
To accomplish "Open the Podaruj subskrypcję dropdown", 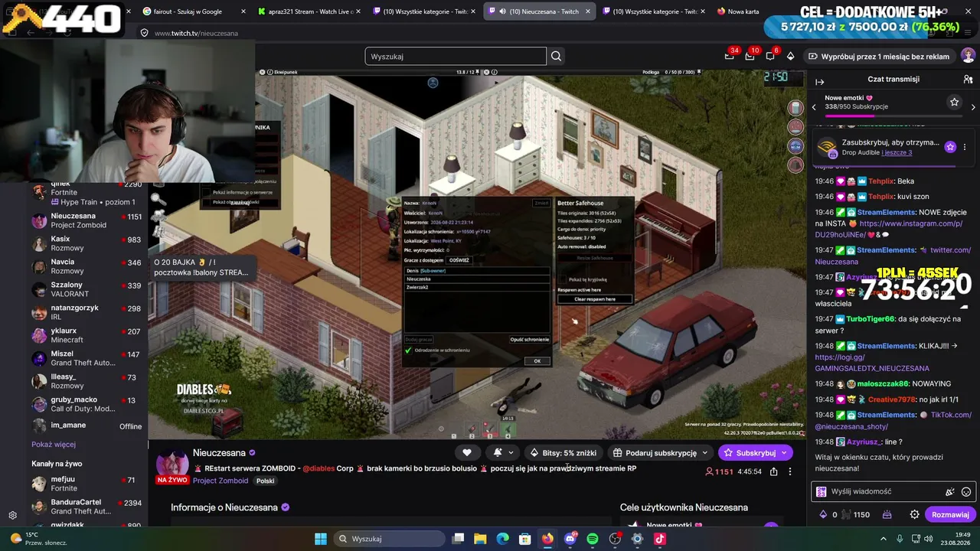I will tap(661, 452).
